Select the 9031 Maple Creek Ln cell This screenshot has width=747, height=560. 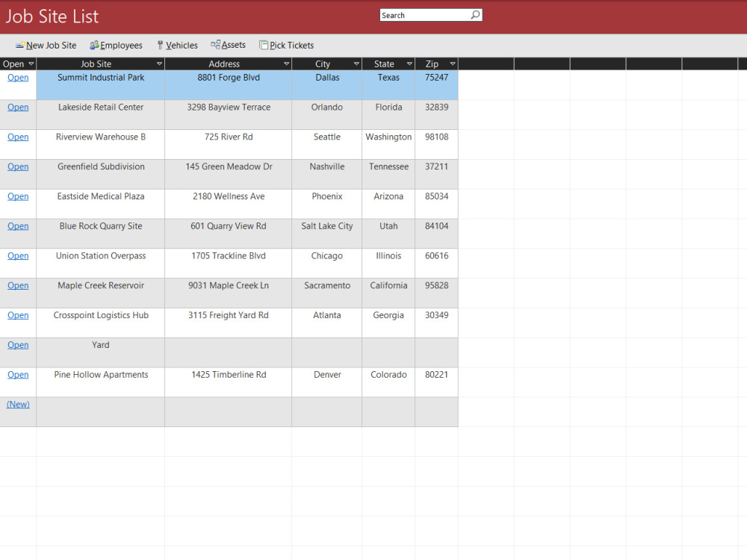[x=228, y=293]
